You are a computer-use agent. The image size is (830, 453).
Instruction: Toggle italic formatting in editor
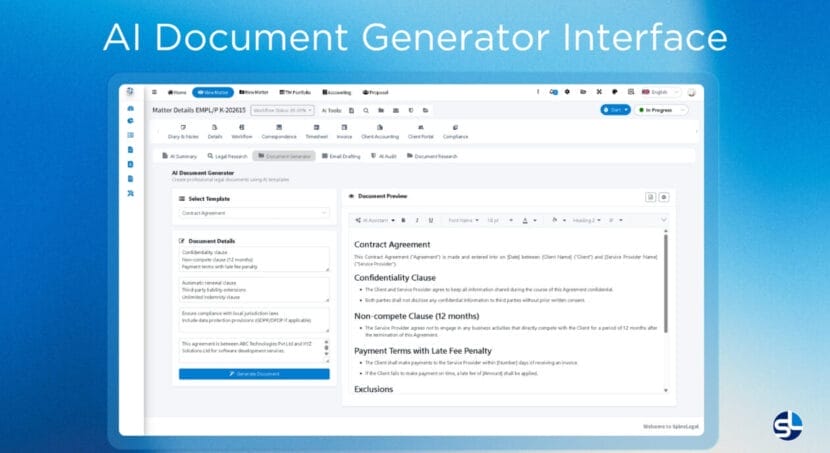click(417, 220)
